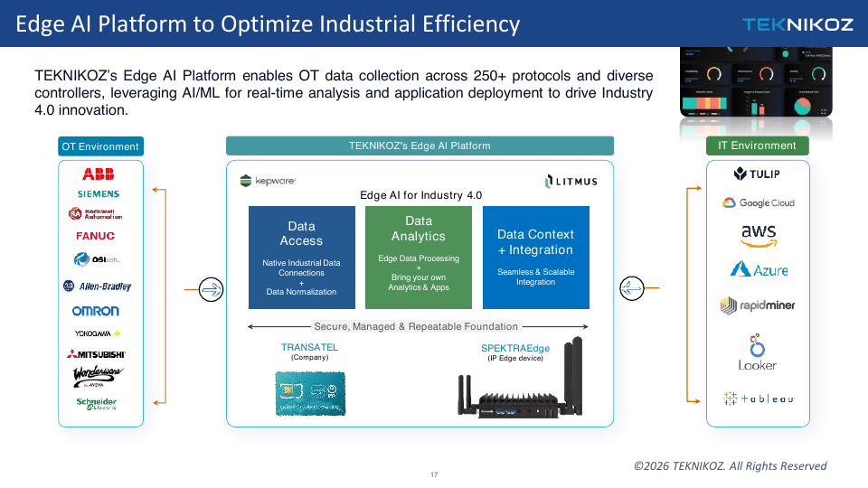
Task: Click the Mitsubishi logo
Action: point(97,354)
